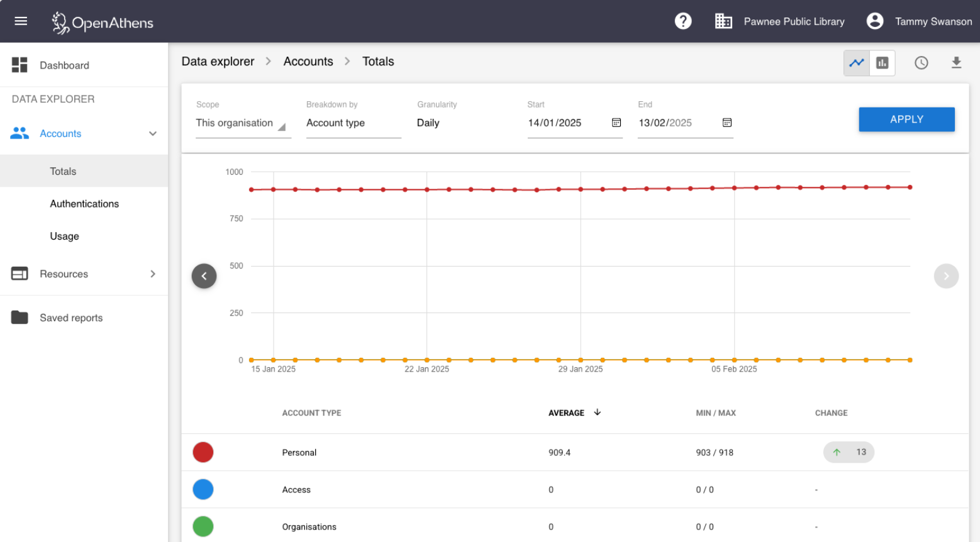Open the End date calendar picker
The height and width of the screenshot is (542, 980).
point(727,123)
